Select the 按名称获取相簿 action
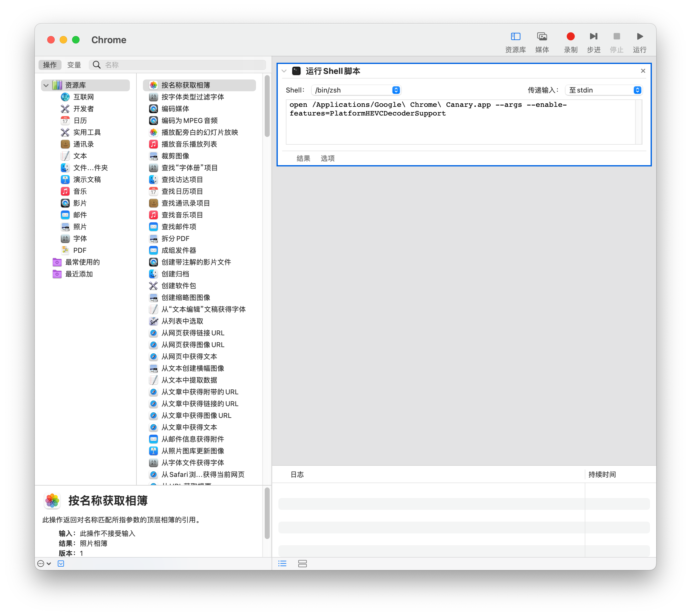This screenshot has height=616, width=691. [199, 85]
